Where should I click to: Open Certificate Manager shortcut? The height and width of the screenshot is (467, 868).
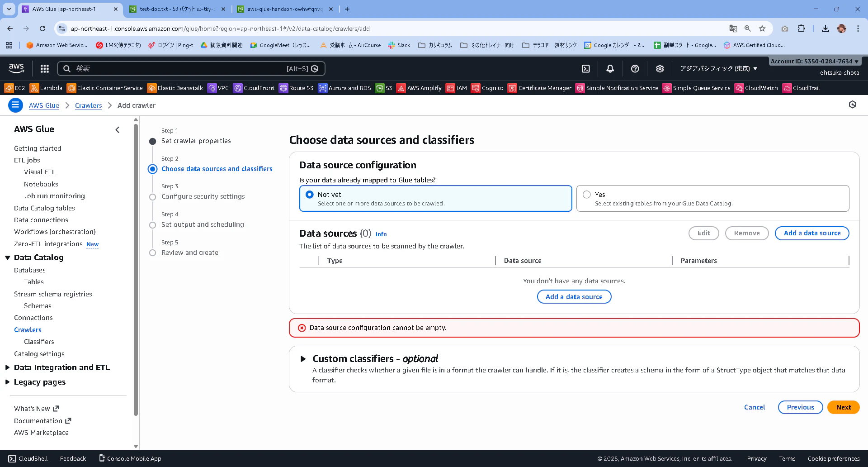(540, 88)
